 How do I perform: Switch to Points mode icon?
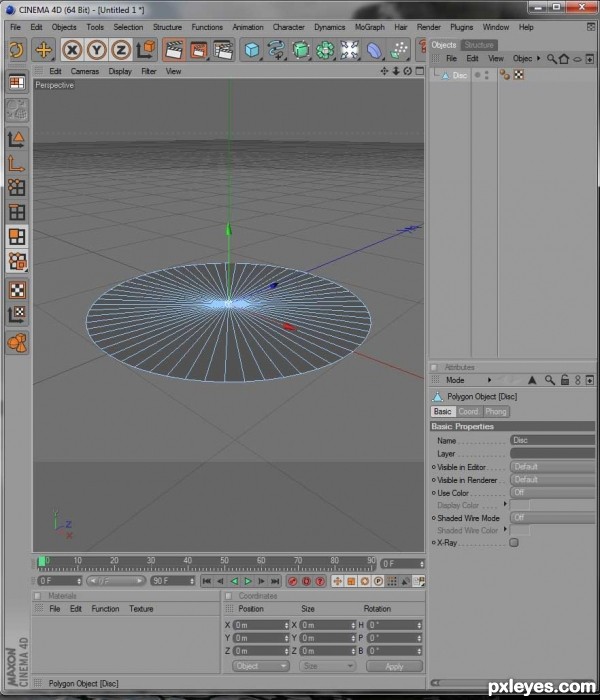tap(17, 188)
